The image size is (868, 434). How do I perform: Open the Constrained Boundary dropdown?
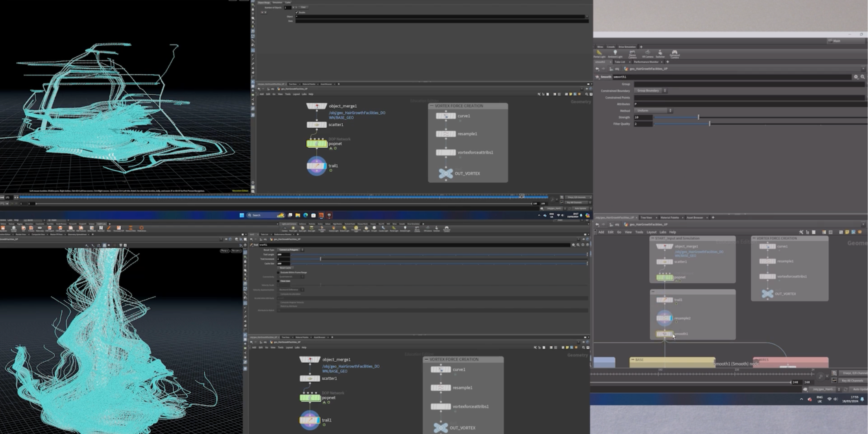651,91
